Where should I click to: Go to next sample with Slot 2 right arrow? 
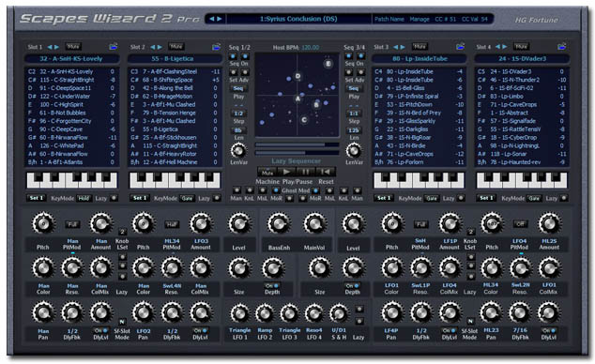coord(160,47)
